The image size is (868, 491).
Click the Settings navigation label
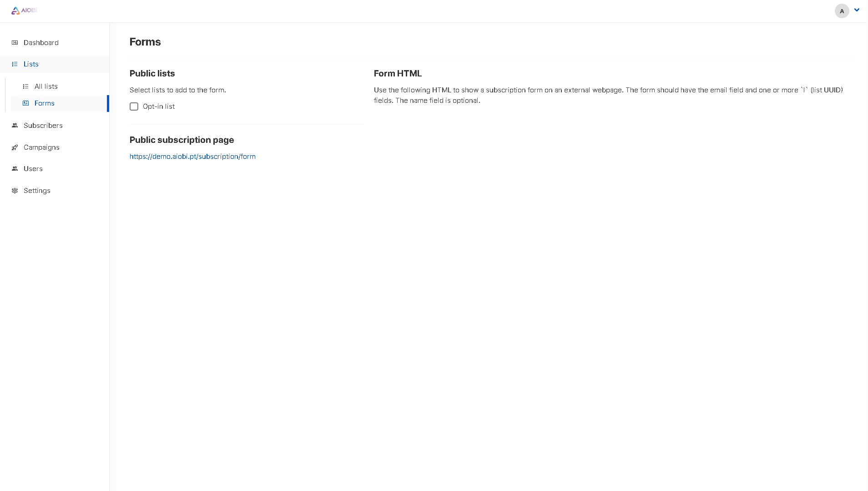click(37, 190)
